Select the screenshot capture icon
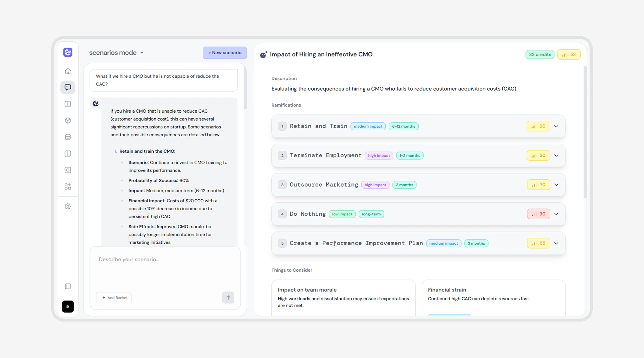644x358 pixels. pos(68,170)
